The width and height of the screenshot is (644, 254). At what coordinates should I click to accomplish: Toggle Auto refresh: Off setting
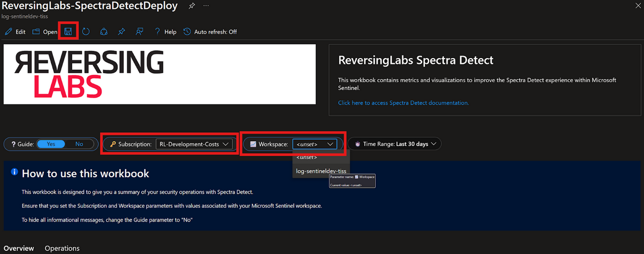(x=210, y=32)
